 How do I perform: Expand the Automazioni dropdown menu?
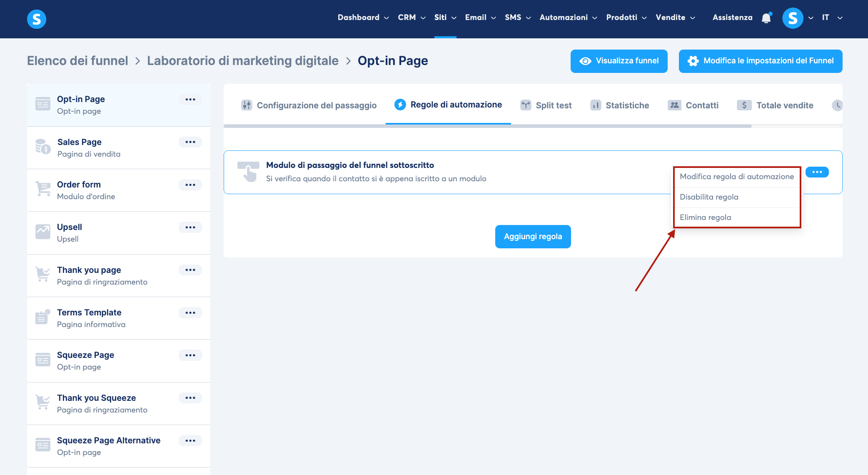tap(568, 17)
